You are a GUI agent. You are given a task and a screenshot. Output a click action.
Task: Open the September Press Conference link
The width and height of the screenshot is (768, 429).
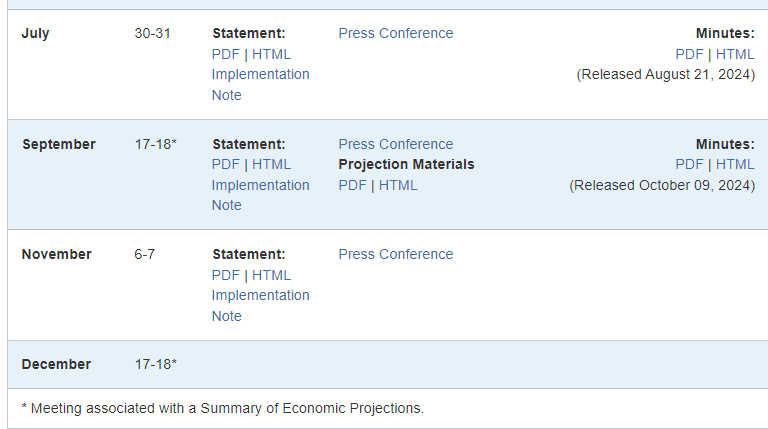(396, 144)
